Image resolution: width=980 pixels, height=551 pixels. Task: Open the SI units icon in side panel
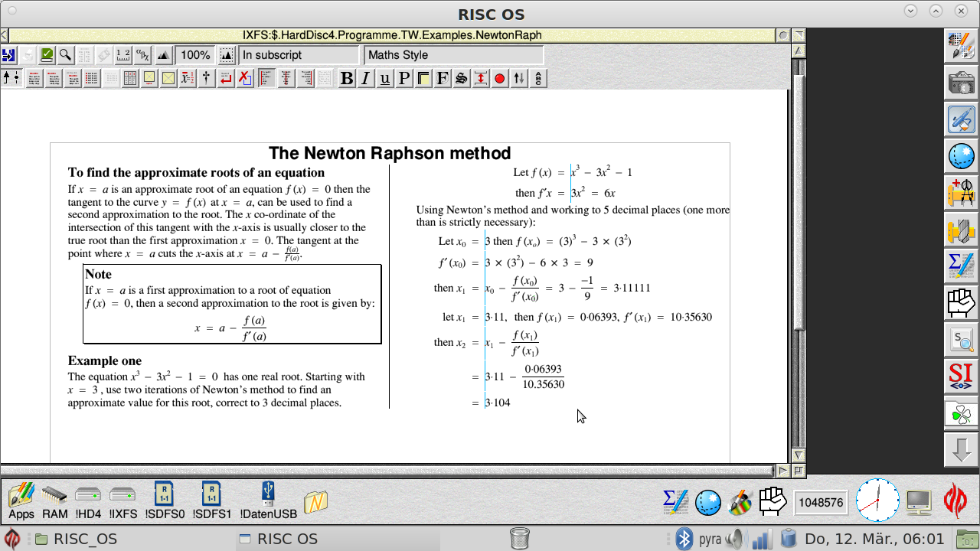pyautogui.click(x=961, y=376)
